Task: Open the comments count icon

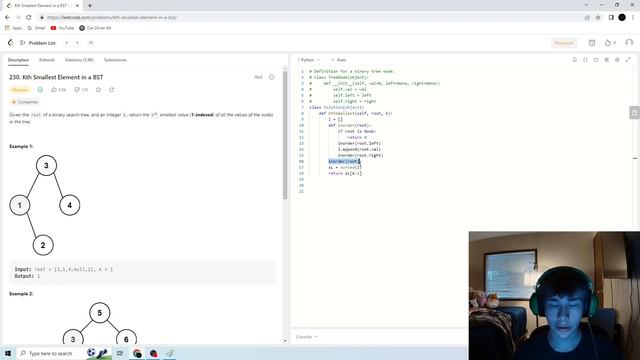Action: [x=81, y=90]
